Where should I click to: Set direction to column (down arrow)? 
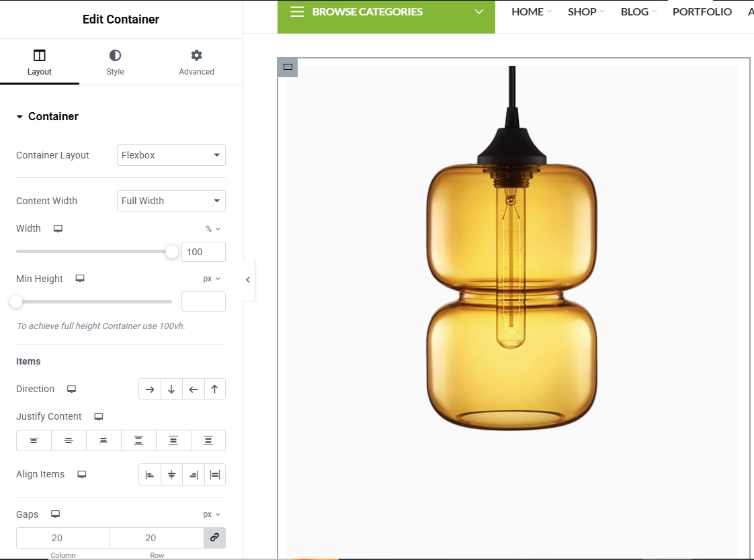(x=171, y=389)
